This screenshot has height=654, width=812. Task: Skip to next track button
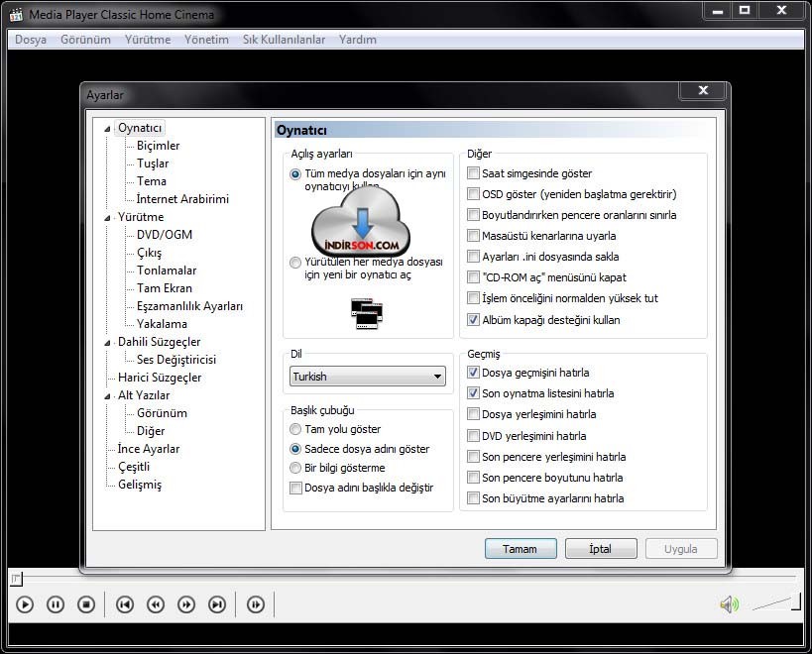pyautogui.click(x=217, y=604)
